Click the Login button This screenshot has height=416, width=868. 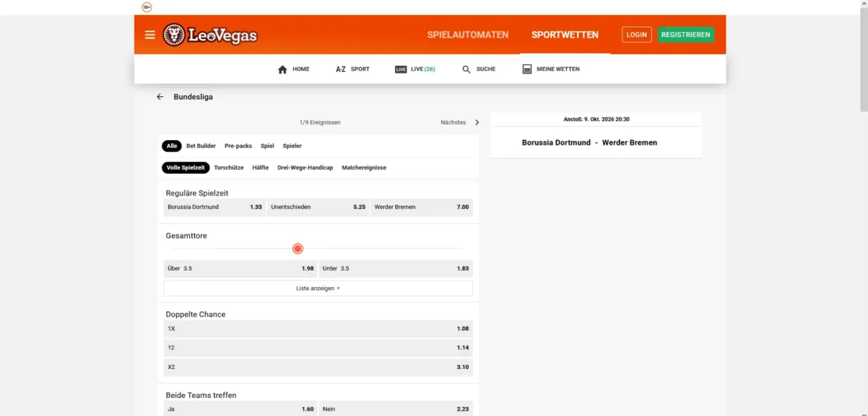tap(637, 34)
